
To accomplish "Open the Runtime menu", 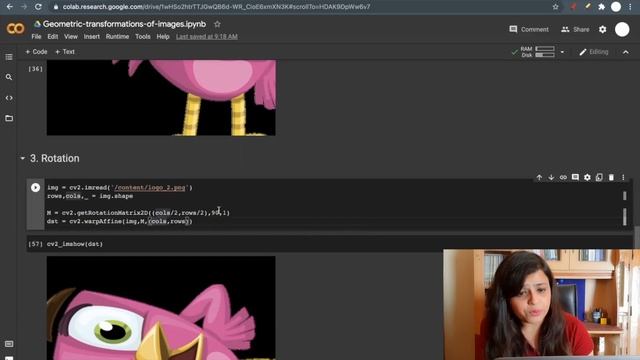I will click(117, 36).
